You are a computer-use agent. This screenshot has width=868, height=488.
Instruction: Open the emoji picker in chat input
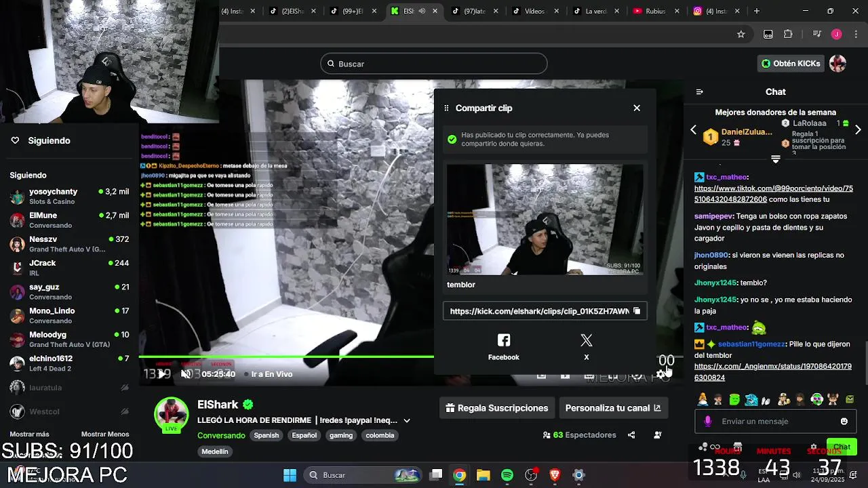pos(844,421)
